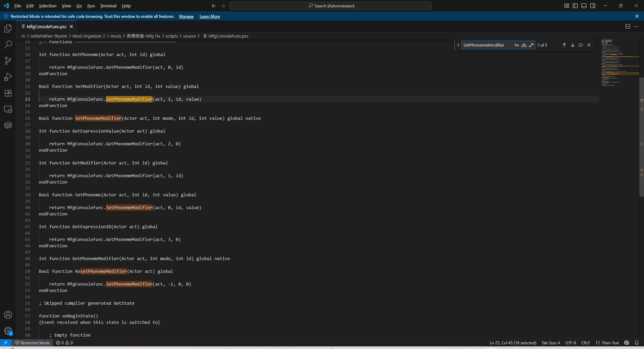Click the Copilot status icon in status bar

(x=627, y=343)
